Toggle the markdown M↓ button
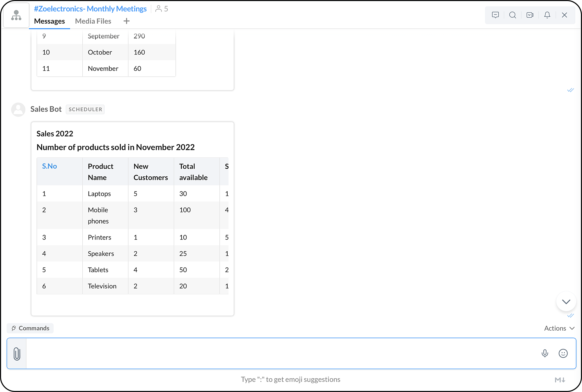The width and height of the screenshot is (582, 392). click(x=560, y=379)
